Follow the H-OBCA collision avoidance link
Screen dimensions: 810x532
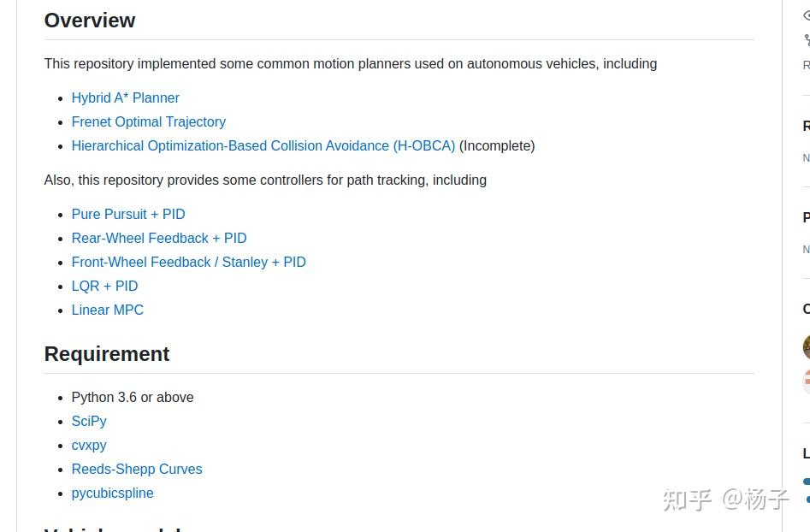coord(263,145)
